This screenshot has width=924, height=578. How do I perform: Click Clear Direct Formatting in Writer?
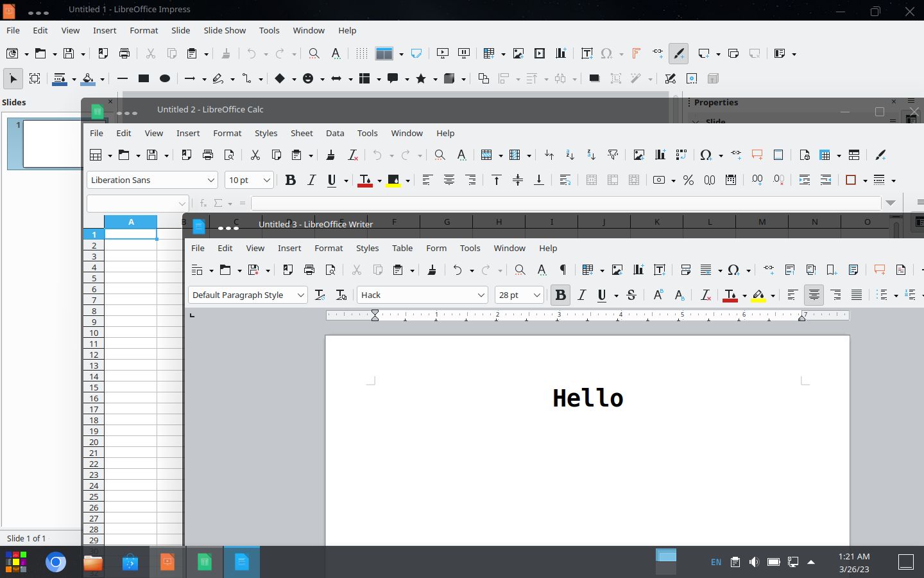[x=706, y=295]
